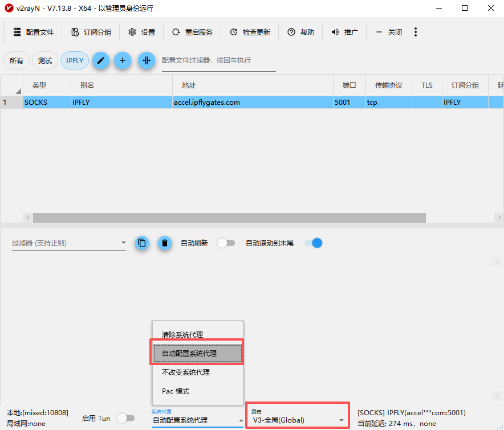Open the three-dot more options menu

pyautogui.click(x=416, y=32)
